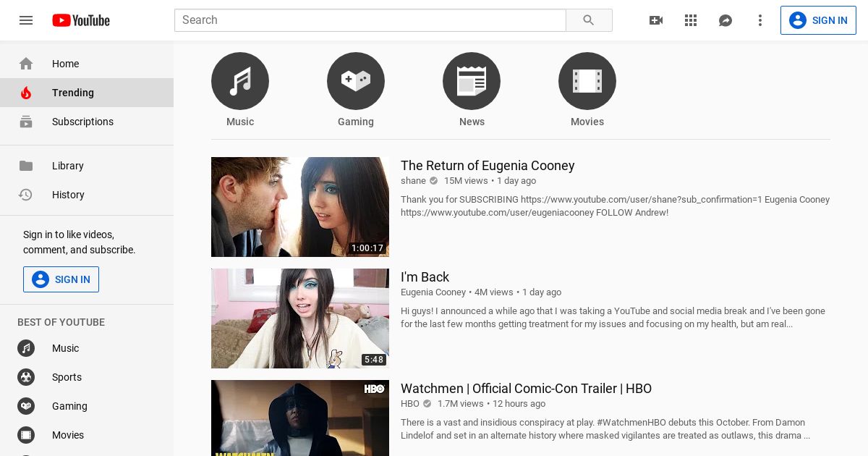The height and width of the screenshot is (456, 868).
Task: Open the I'm Back video thumbnail
Action: pos(300,318)
